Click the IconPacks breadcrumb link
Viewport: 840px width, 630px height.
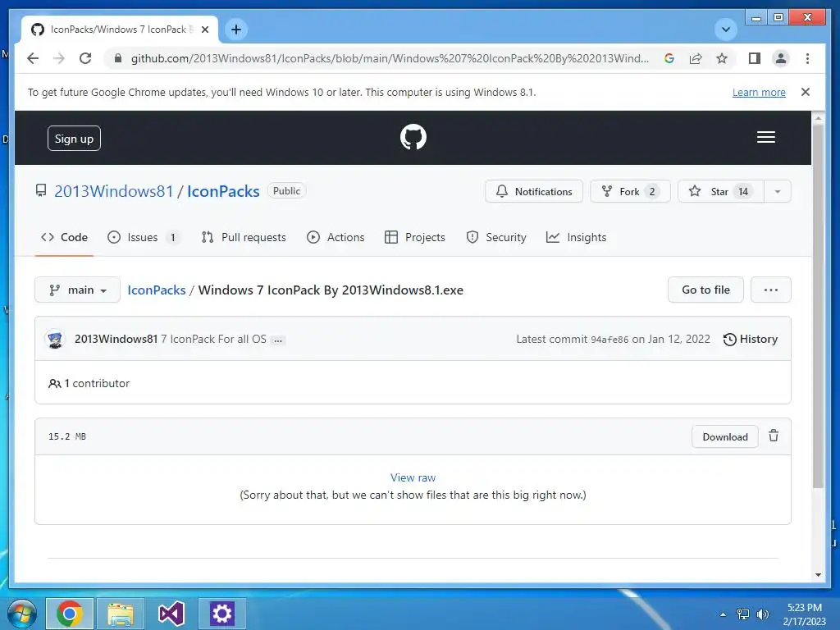coord(157,290)
